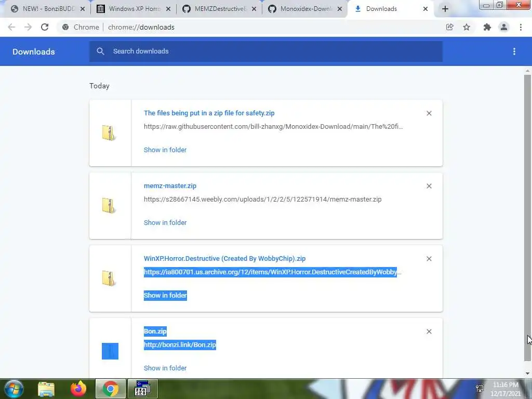Open a new tab with plus button
The height and width of the screenshot is (399, 532).
point(445,9)
